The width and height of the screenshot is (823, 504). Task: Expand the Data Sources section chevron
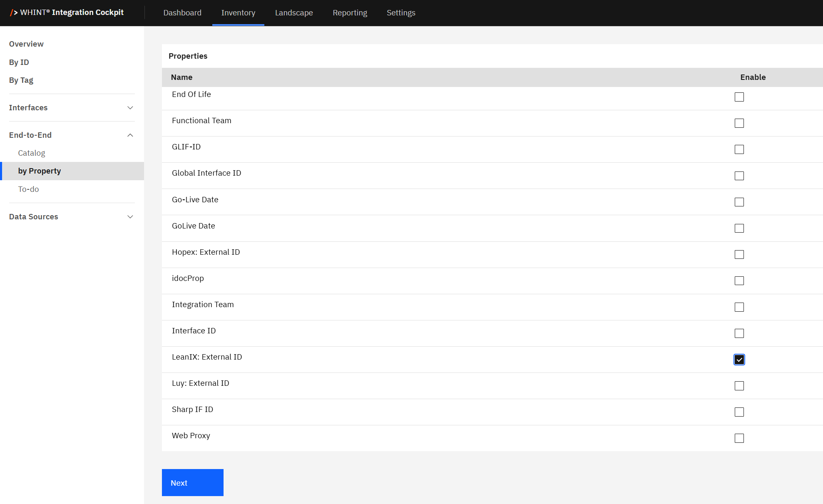point(130,217)
